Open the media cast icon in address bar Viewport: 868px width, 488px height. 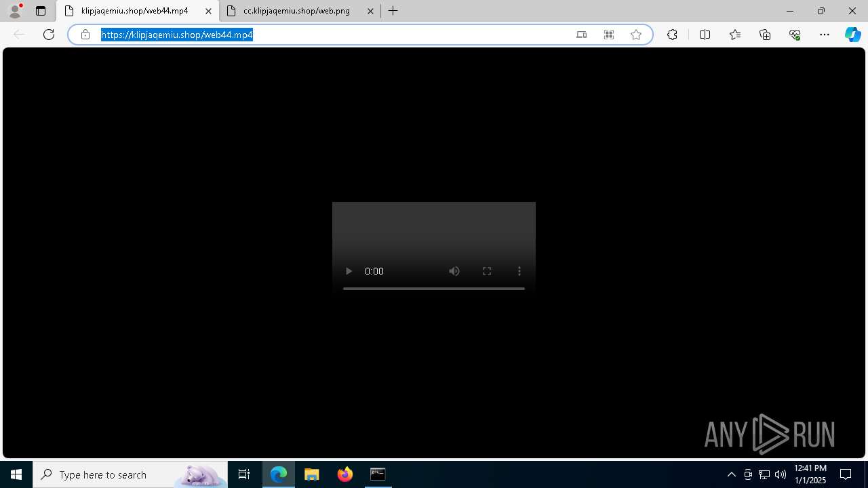pyautogui.click(x=581, y=35)
